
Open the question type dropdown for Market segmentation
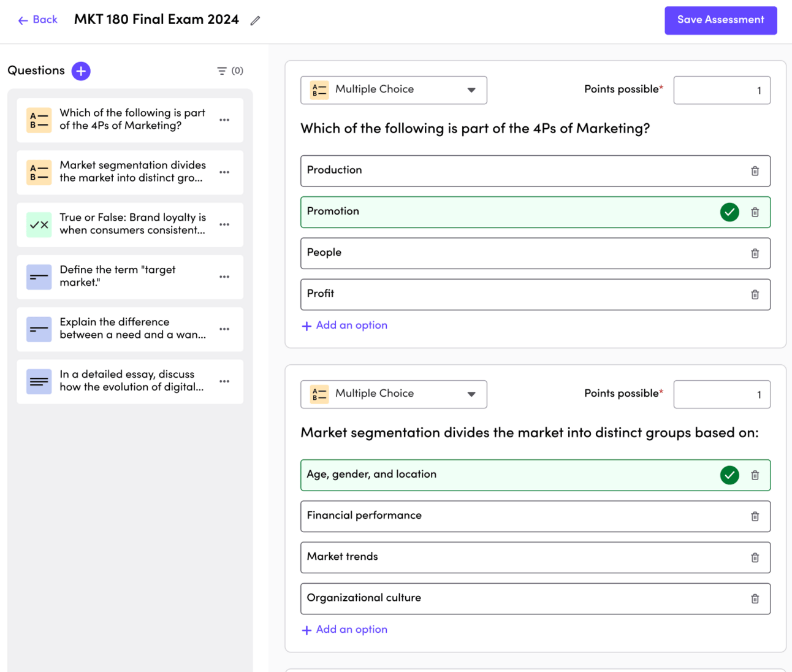[x=394, y=394]
